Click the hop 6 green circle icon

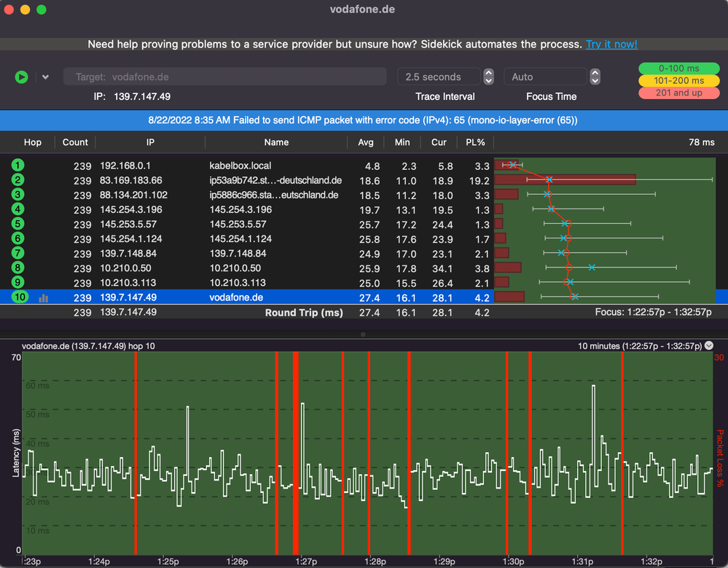click(x=17, y=238)
